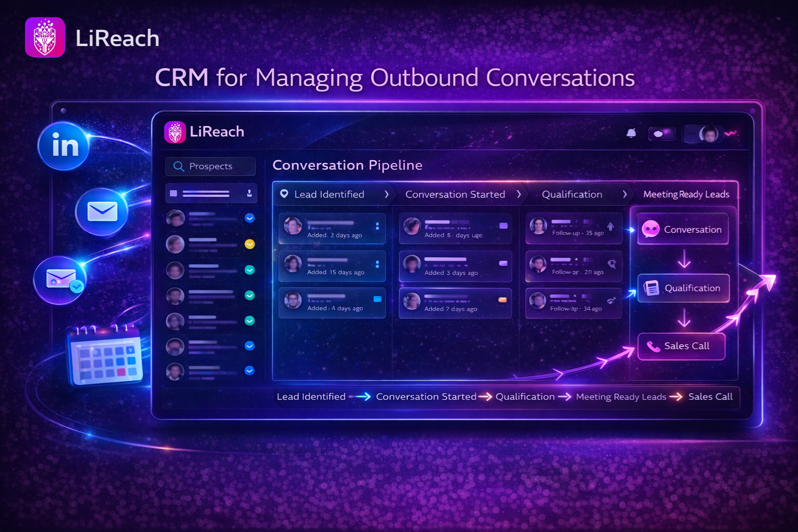Viewport: 798px width, 532px height.
Task: Select the Meeting Ready Leads tab
Action: [686, 194]
